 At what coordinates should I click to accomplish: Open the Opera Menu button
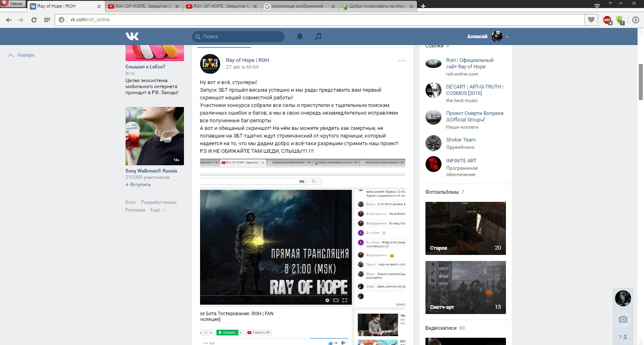coord(13,4)
